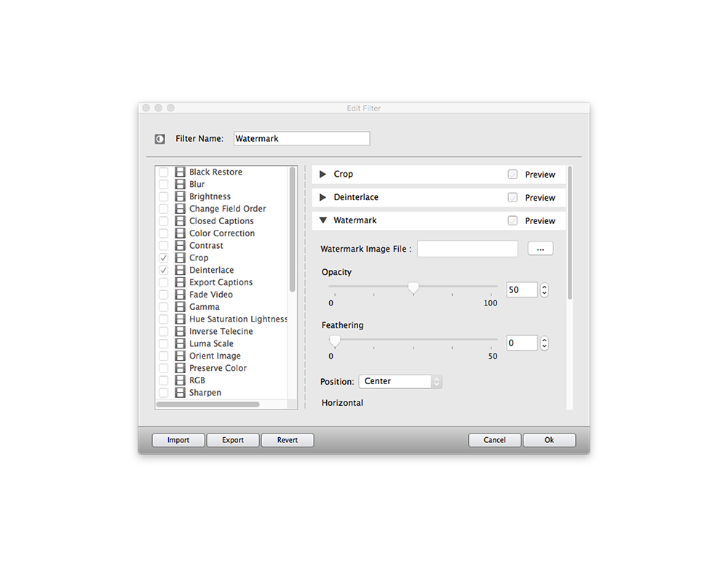Click the film icon next to RGB
This screenshot has height=563, width=728.
(180, 380)
